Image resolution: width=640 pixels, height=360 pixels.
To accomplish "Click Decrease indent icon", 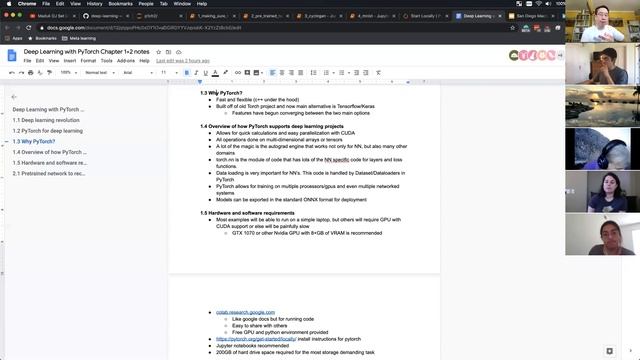I will pyautogui.click(x=356, y=73).
